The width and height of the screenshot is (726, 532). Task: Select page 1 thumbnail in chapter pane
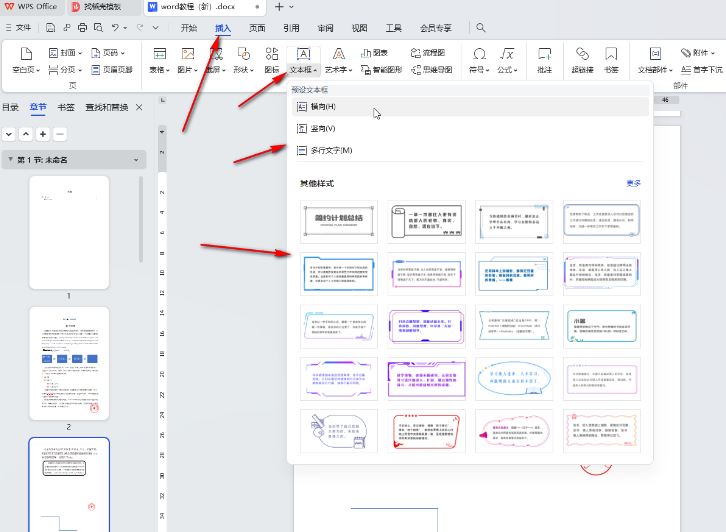click(69, 232)
